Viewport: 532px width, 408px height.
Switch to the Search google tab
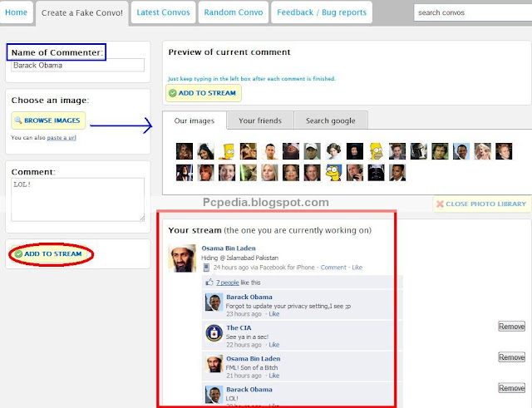click(x=331, y=120)
